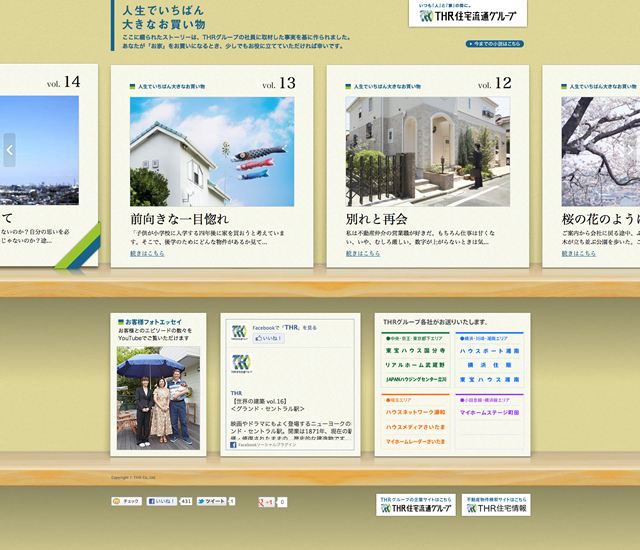This screenshot has height=550, width=640.
Task: Select ハウスポート湘南 company link
Action: [489, 352]
